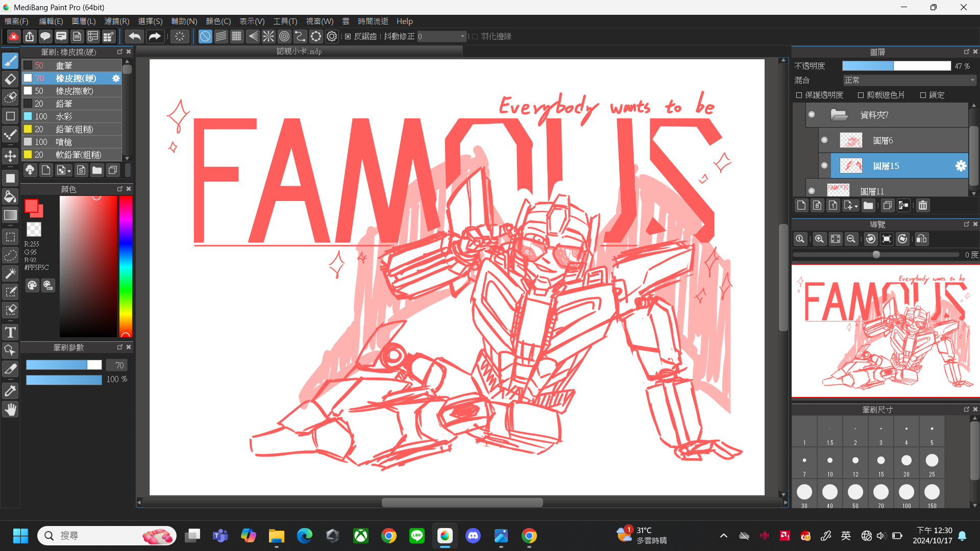This screenshot has width=980, height=551.
Task: Open the 圖層(L) menu
Action: pyautogui.click(x=84, y=21)
